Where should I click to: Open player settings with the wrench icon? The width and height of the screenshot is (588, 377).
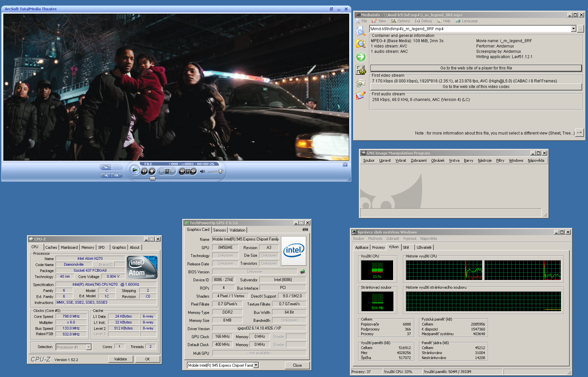pos(106,175)
